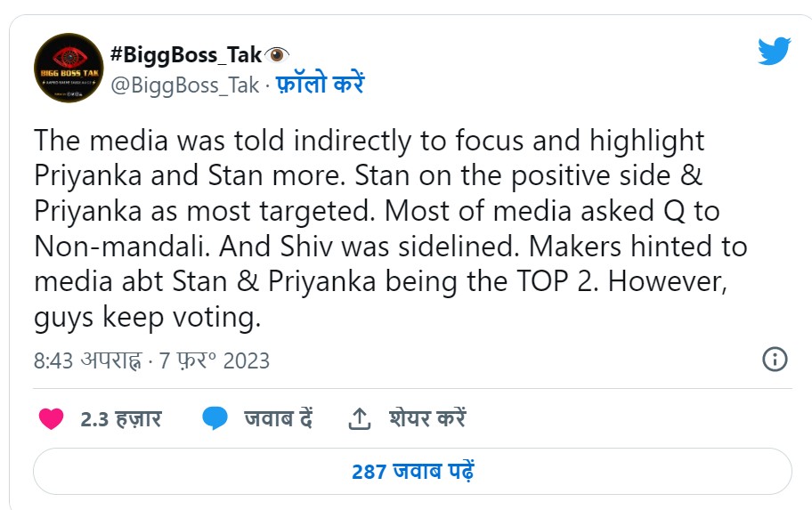Open the Bigg Boss Tak profile avatar
This screenshot has width=812, height=510.
(x=69, y=68)
